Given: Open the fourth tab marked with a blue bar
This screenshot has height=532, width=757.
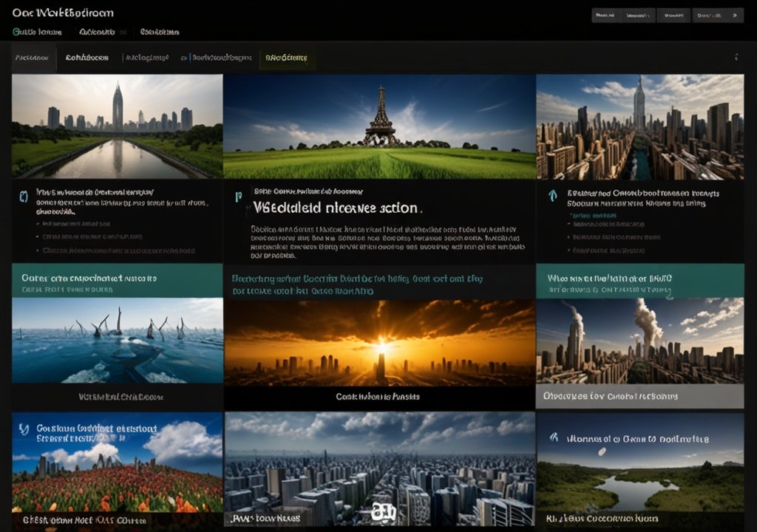Looking at the screenshot, I should tap(220, 58).
